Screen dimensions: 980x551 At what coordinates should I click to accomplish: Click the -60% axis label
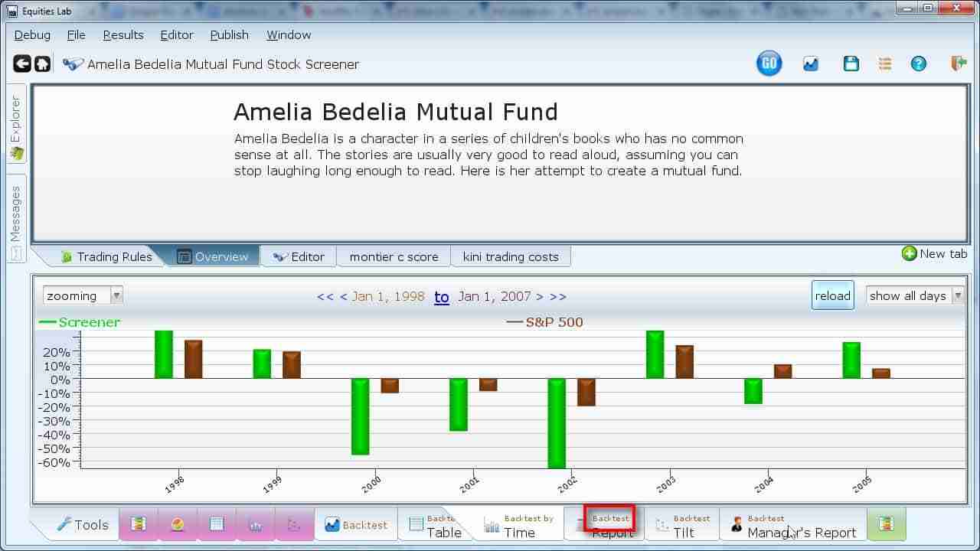[53, 462]
